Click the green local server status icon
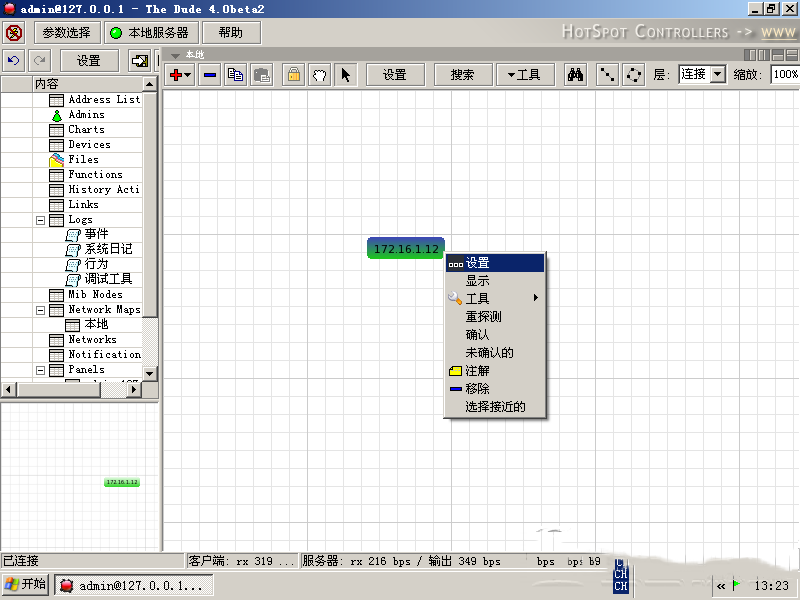 coord(116,33)
